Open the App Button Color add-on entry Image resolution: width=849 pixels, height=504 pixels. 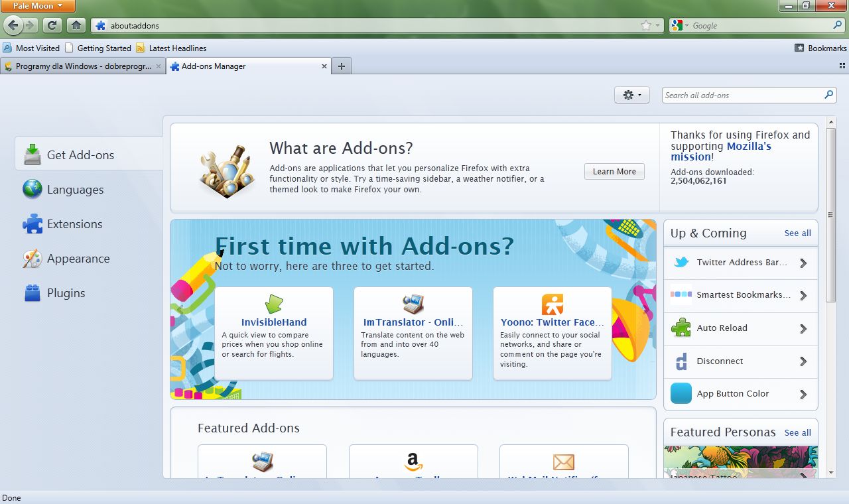coord(741,394)
